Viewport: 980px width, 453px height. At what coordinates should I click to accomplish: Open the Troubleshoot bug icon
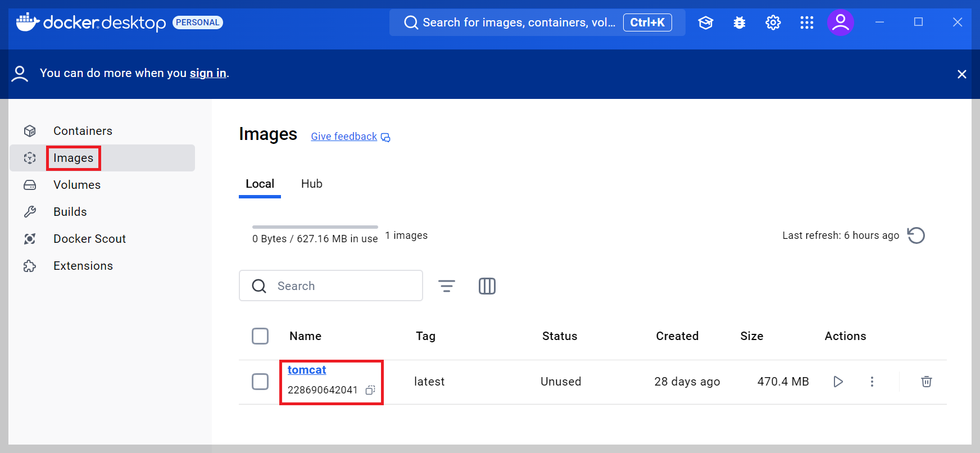pos(739,22)
